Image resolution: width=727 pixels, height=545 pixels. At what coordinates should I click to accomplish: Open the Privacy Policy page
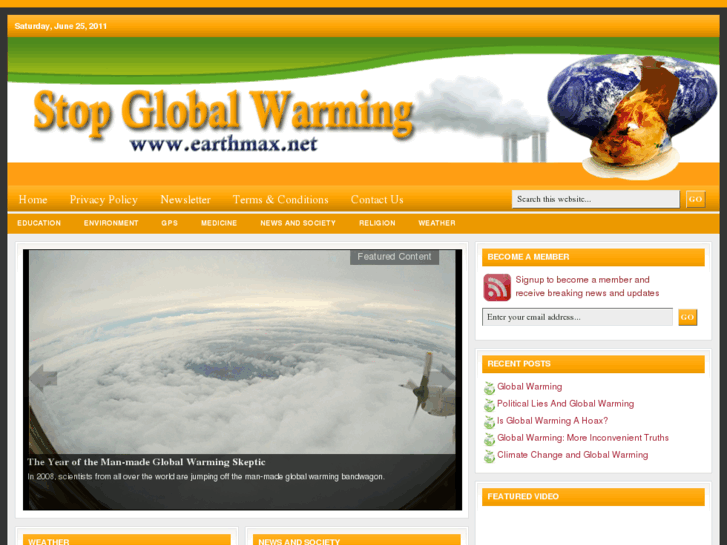[x=103, y=199]
